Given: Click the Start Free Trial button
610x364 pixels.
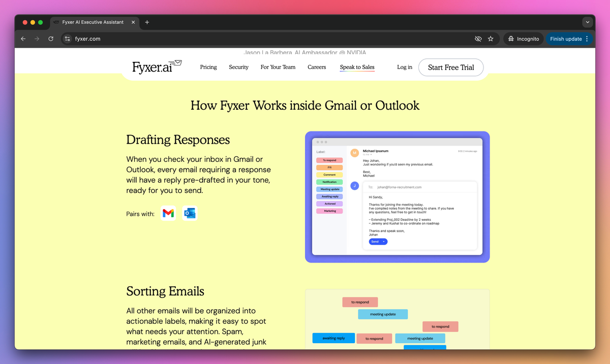Looking at the screenshot, I should point(451,67).
